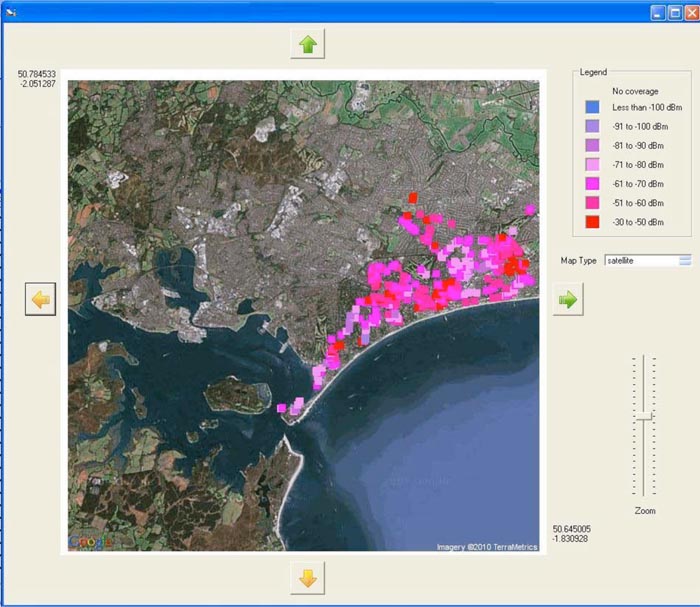Click the '-30 to -50 dBm' legend text
The image size is (700, 607).
coord(638,223)
